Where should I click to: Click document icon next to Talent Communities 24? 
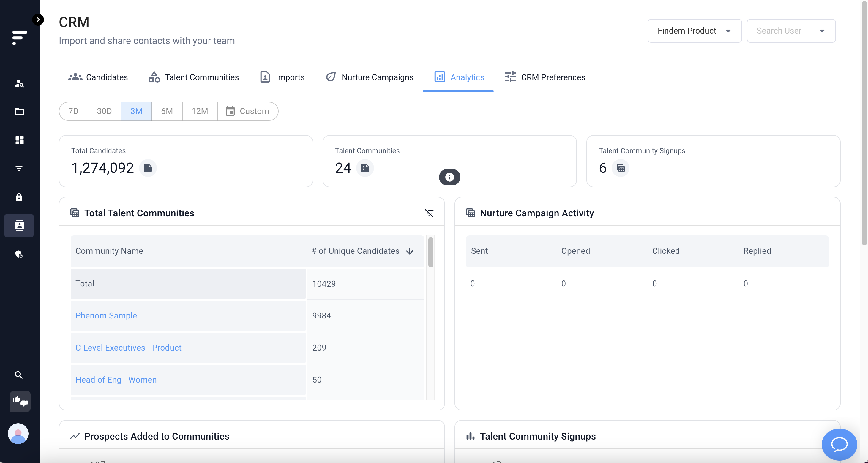click(365, 168)
